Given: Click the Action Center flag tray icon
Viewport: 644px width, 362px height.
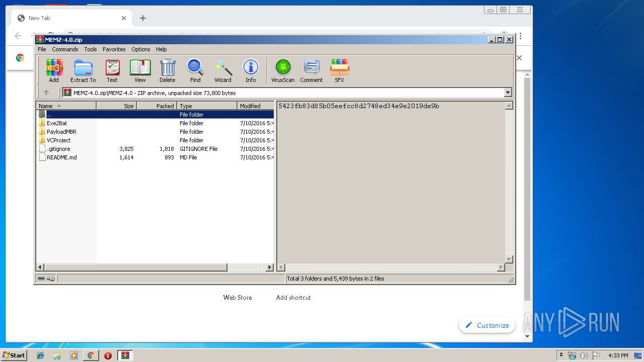Looking at the screenshot, I should 596,355.
